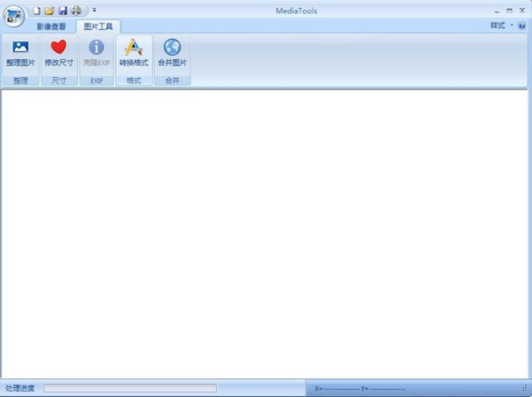Click inside the blank image viewing area

point(264,234)
